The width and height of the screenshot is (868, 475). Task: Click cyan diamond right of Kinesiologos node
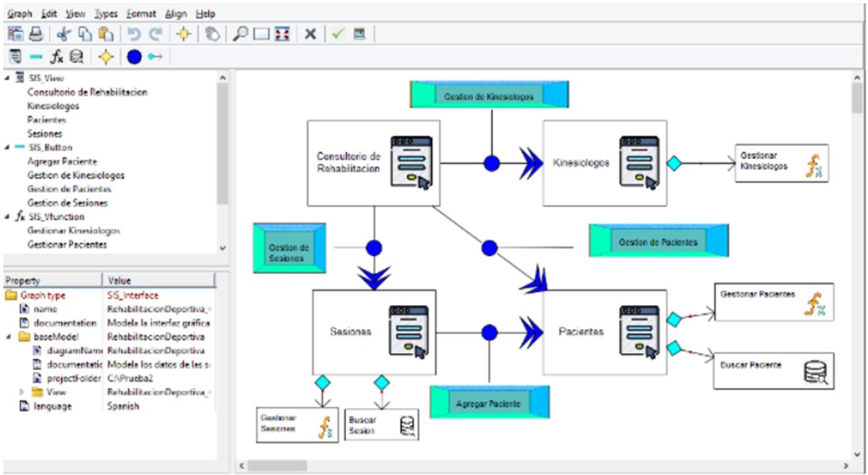[674, 163]
